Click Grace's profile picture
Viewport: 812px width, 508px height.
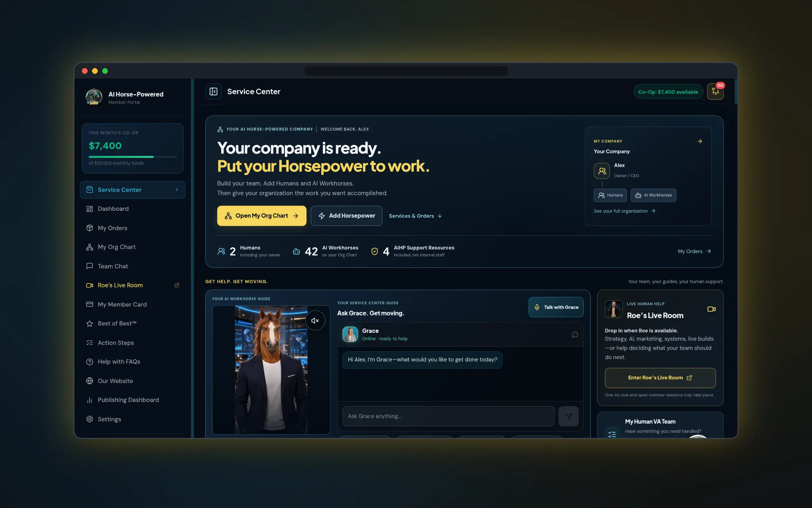coord(350,334)
